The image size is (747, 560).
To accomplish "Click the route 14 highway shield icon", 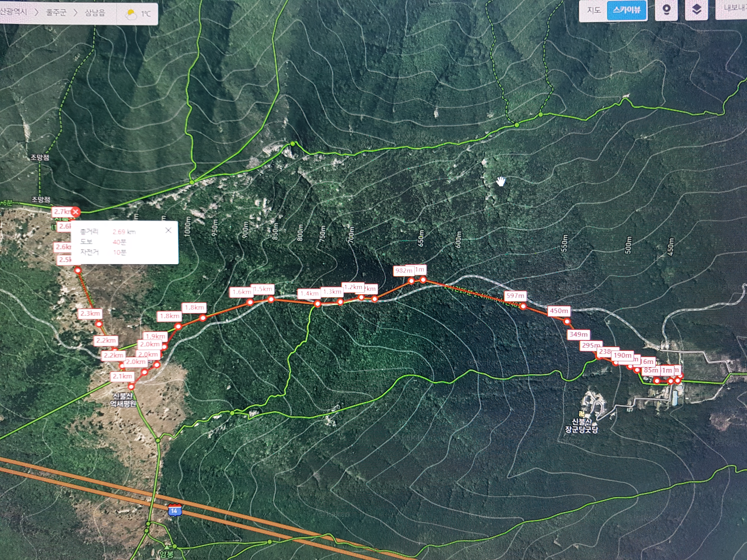I will (175, 510).
